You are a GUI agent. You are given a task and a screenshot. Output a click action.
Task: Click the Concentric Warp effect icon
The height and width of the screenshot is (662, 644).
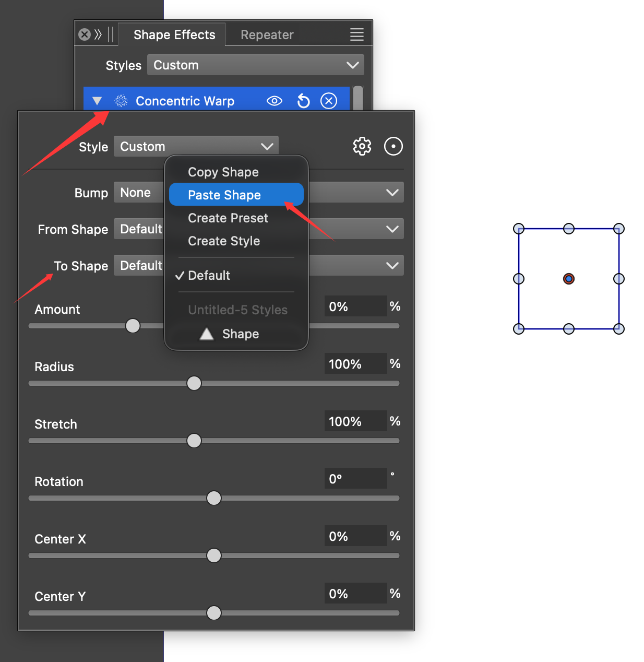coord(121,101)
